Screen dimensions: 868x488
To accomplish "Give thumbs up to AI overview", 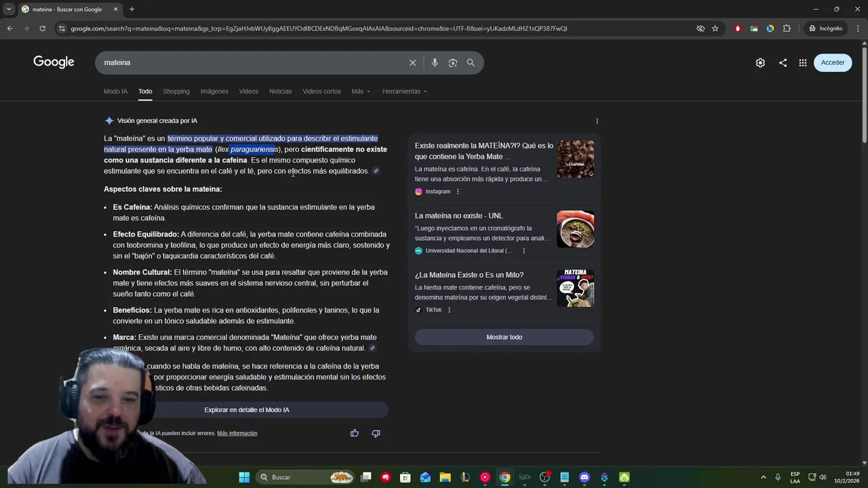I will [x=354, y=433].
